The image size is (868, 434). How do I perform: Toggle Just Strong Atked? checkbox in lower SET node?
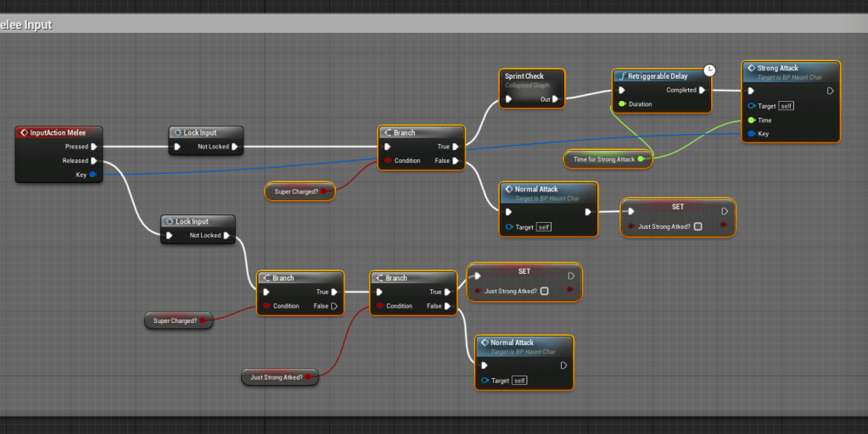coord(544,291)
